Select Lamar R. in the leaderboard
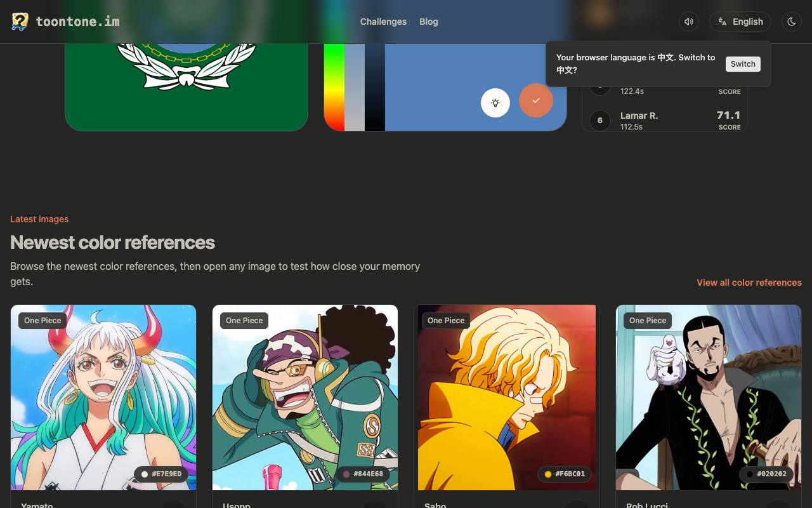The width and height of the screenshot is (812, 508). click(x=639, y=116)
